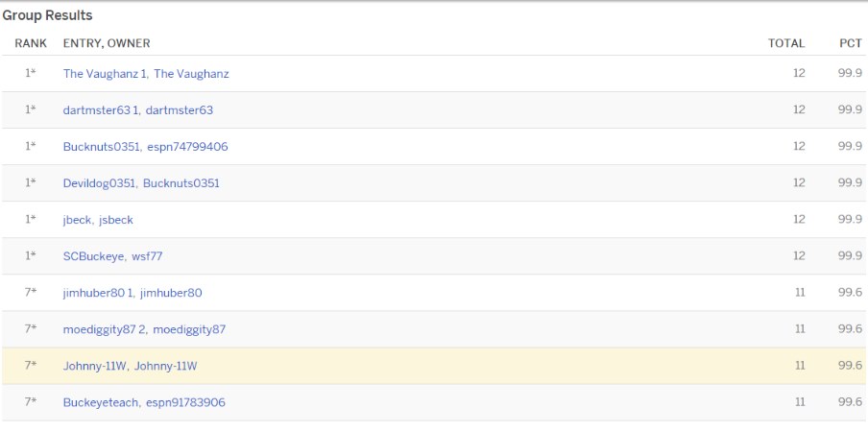
Task: Click the PCT column header
Action: point(850,43)
